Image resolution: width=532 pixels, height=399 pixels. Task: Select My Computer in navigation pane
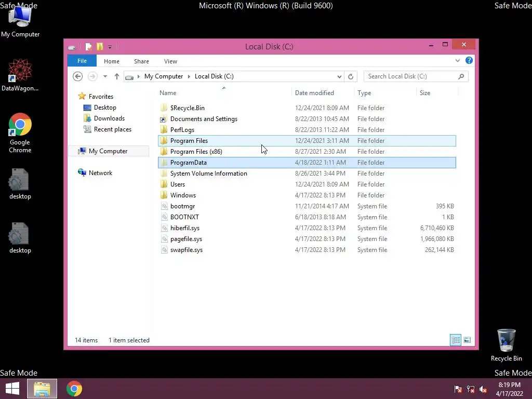coord(108,151)
